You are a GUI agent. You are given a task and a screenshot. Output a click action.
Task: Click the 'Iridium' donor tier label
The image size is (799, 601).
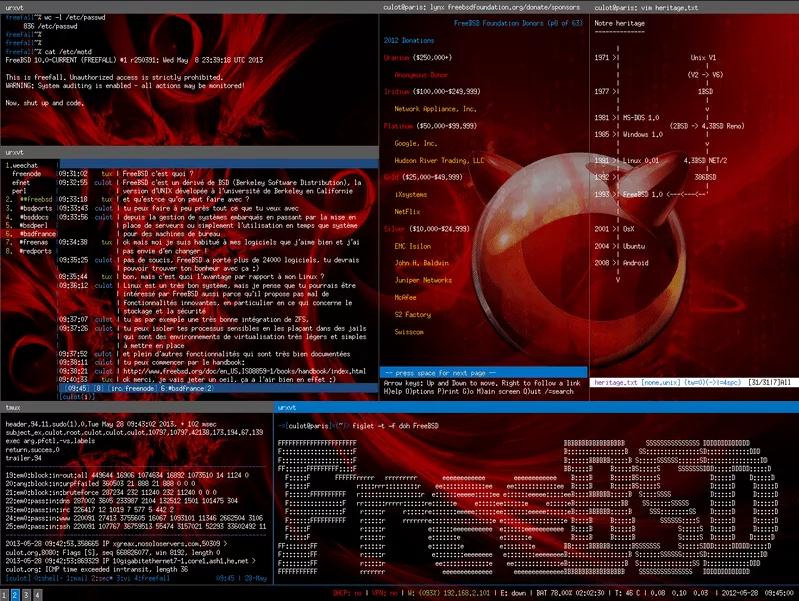tap(396, 92)
